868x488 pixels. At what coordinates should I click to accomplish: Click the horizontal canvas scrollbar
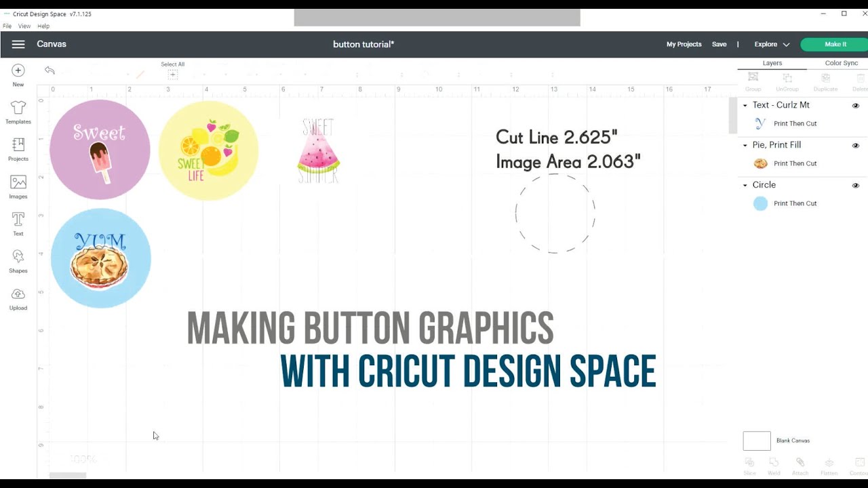point(68,476)
